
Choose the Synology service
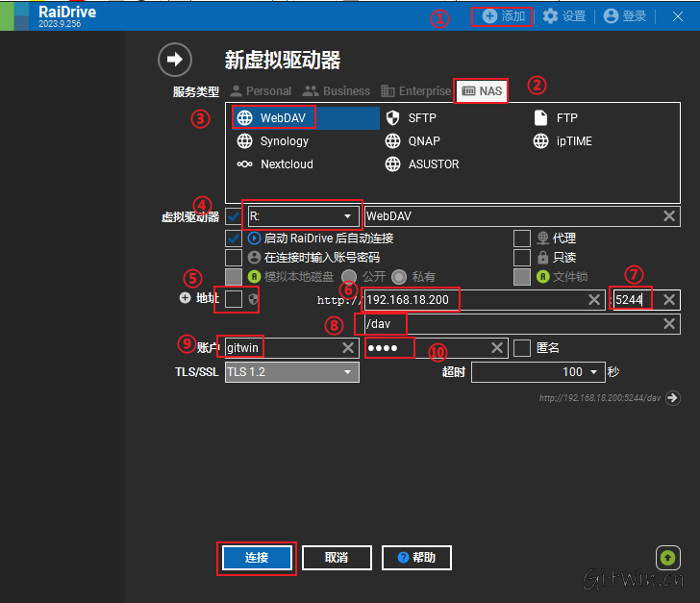click(273, 141)
